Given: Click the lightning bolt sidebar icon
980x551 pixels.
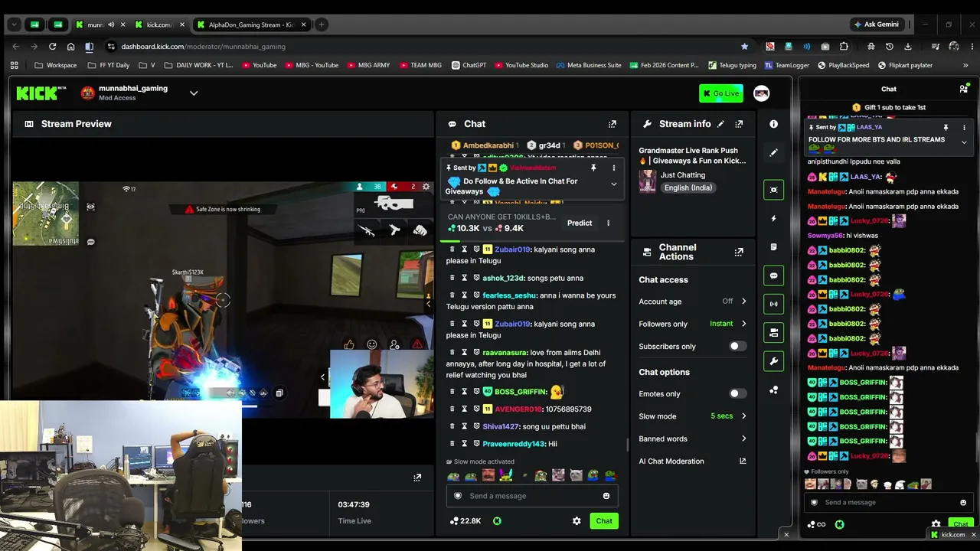Looking at the screenshot, I should (773, 219).
